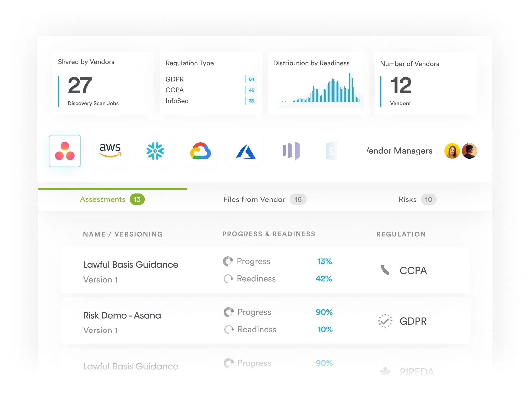Open the Google Cloud vendor icon
The image size is (532, 399).
[200, 151]
